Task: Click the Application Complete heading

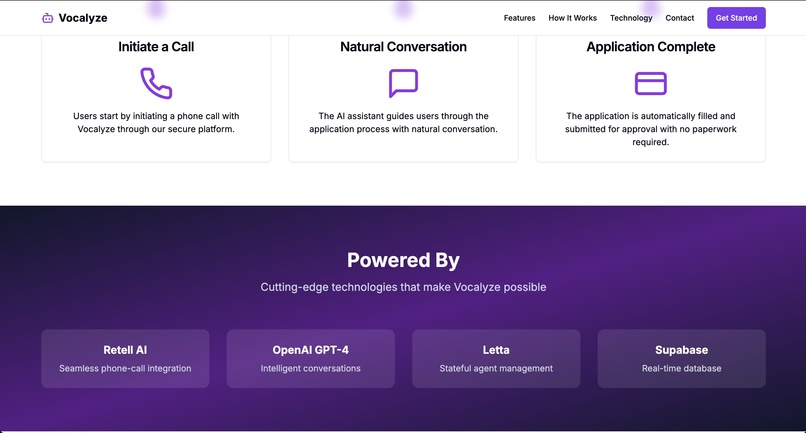Action: point(651,47)
